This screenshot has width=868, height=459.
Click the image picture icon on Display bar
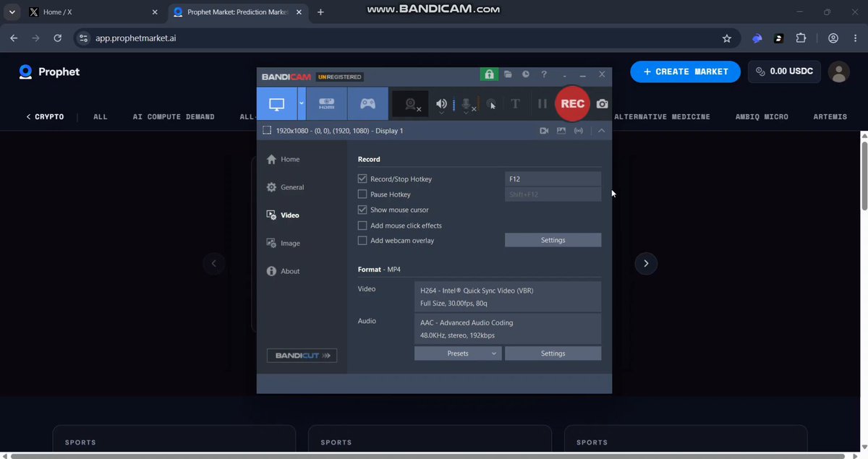tap(561, 131)
